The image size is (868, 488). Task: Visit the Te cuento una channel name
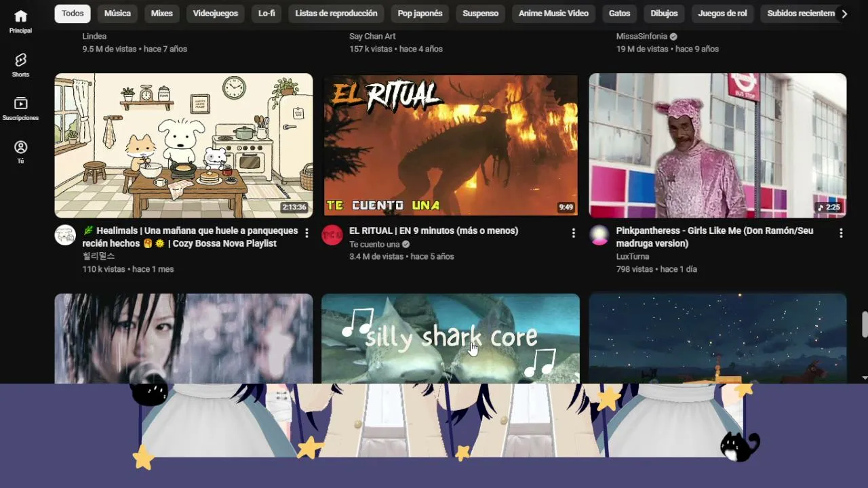(374, 244)
